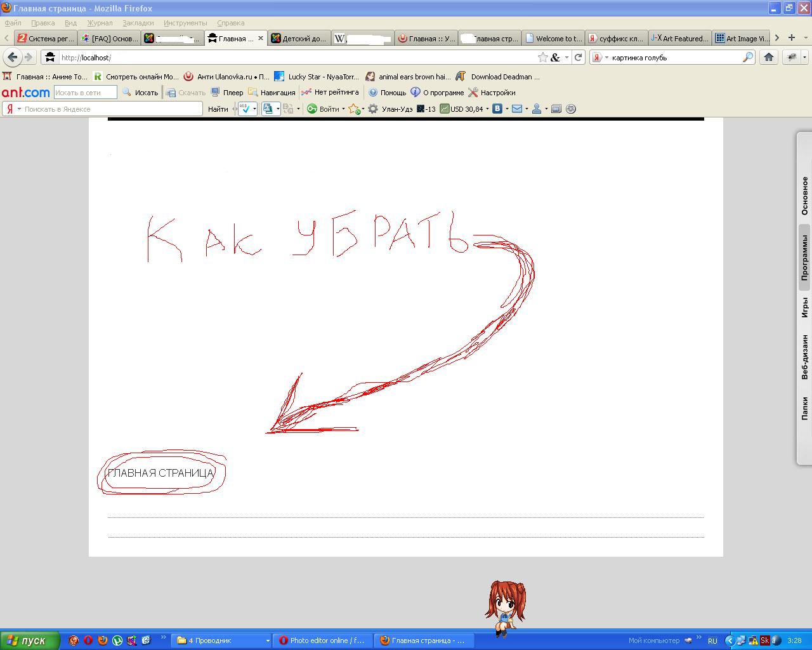This screenshot has height=650, width=812.
Task: Click the mail envelope icon in Yandex bar
Action: (517, 109)
